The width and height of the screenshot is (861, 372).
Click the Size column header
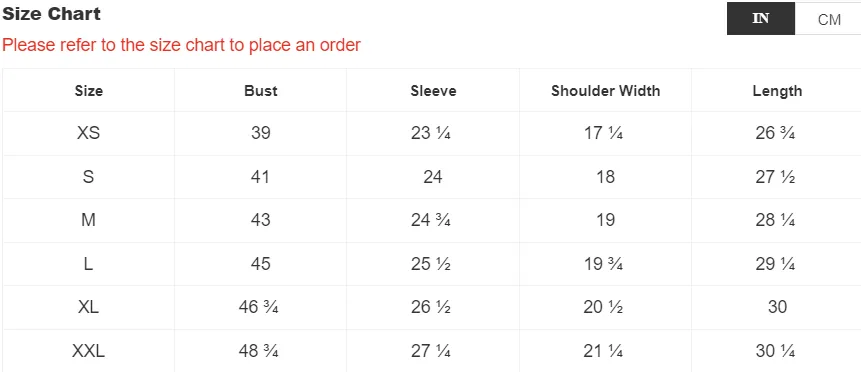point(88,91)
